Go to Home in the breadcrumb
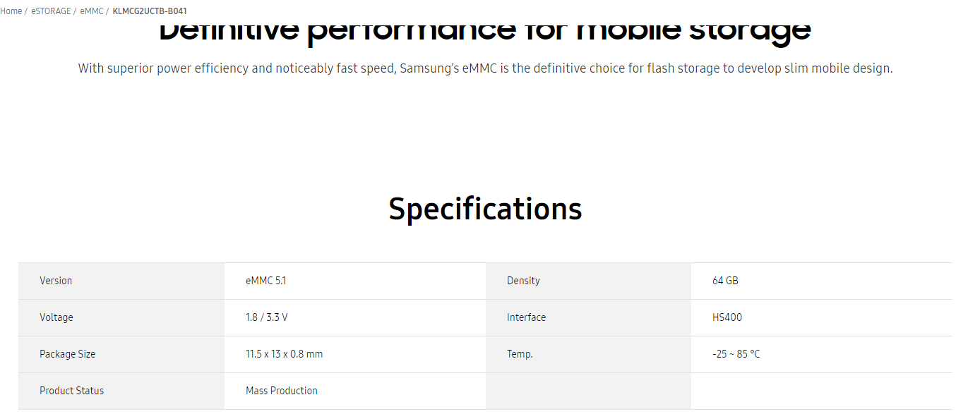The image size is (980, 414). pos(11,11)
